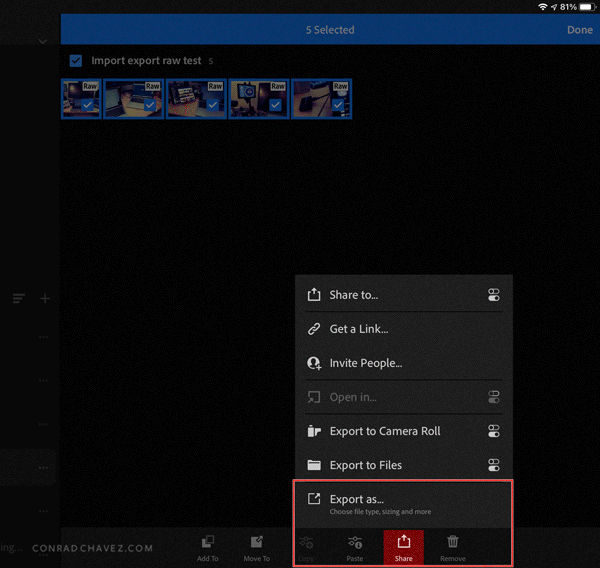Tap the Remove trash icon
The height and width of the screenshot is (568, 600).
pos(453,542)
